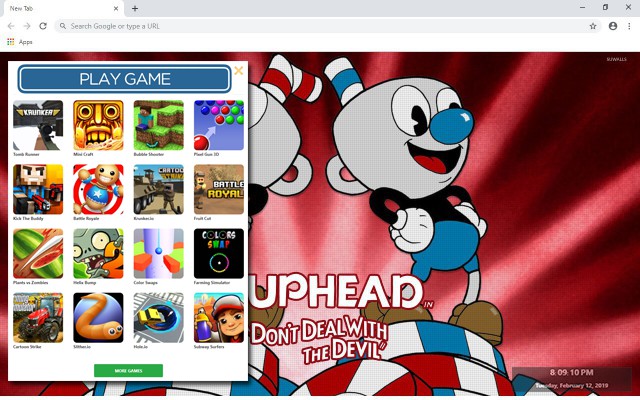Screen dimensions: 640x400
Task: Open the Subway Surfers character icon
Action: click(x=219, y=318)
